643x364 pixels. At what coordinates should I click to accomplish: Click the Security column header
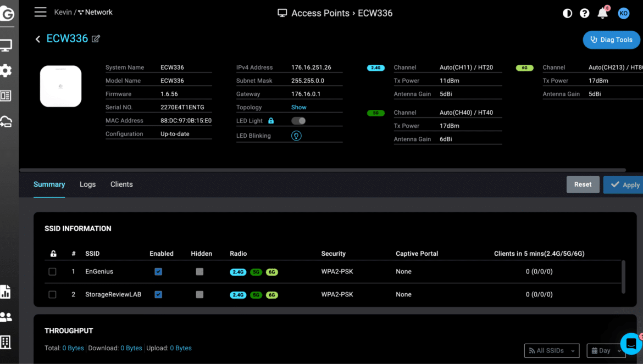coord(334,254)
